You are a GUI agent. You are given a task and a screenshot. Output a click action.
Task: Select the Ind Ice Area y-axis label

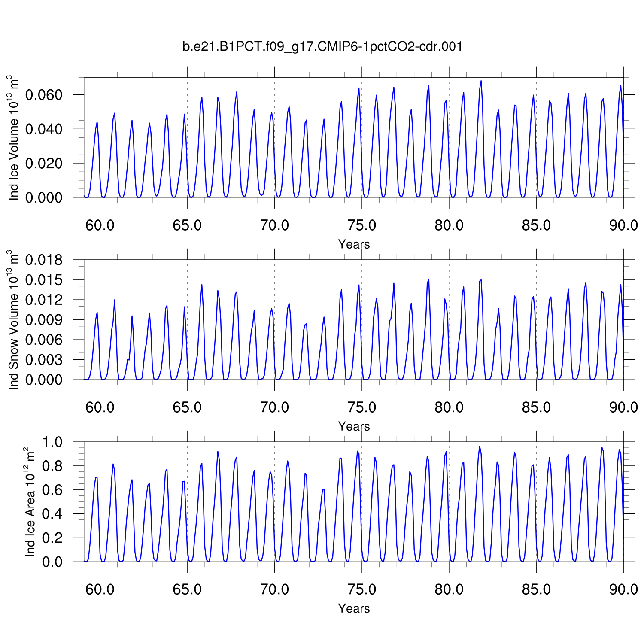29,502
